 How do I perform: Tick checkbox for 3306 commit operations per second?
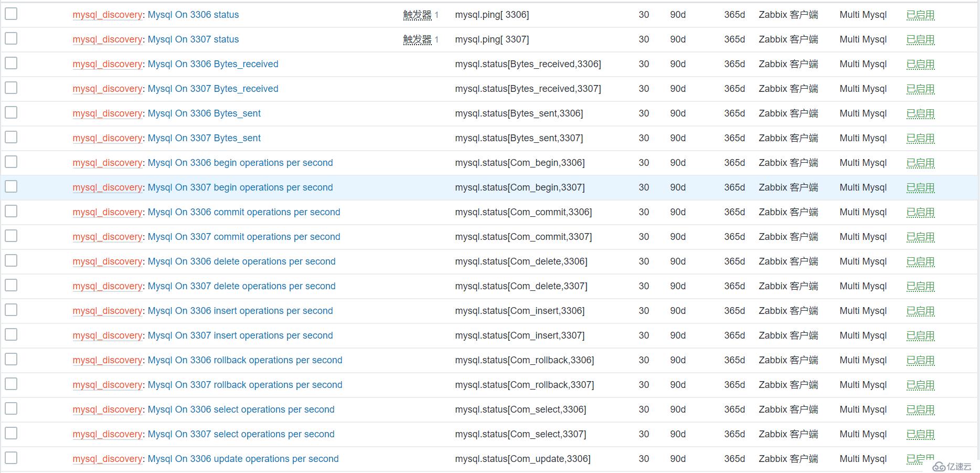[x=11, y=211]
